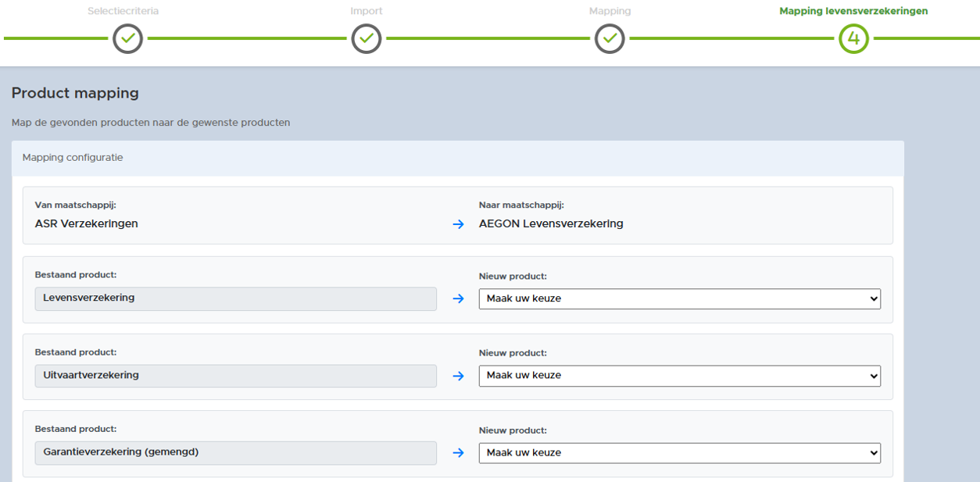The image size is (980, 482).
Task: Click the AEGON Levensverzekering company name
Action: coord(551,224)
